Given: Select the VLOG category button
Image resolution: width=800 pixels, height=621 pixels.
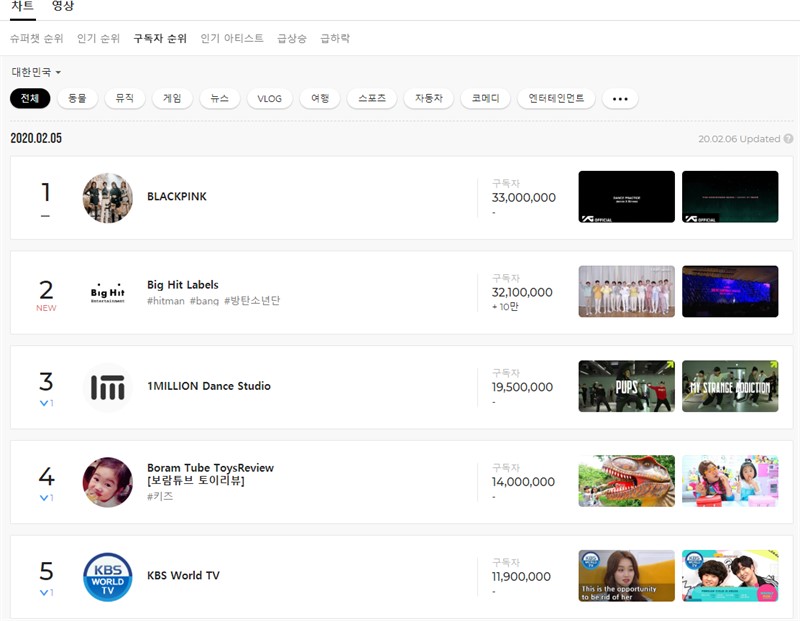Looking at the screenshot, I should click(x=270, y=99).
